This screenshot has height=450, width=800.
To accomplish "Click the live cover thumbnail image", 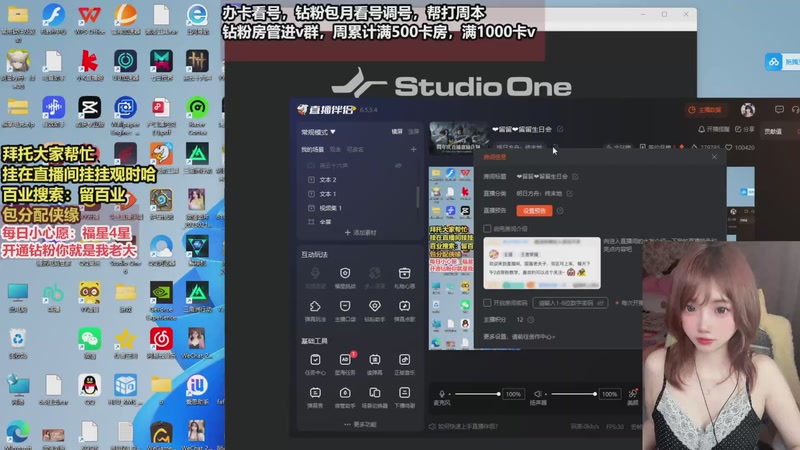I will (458, 137).
